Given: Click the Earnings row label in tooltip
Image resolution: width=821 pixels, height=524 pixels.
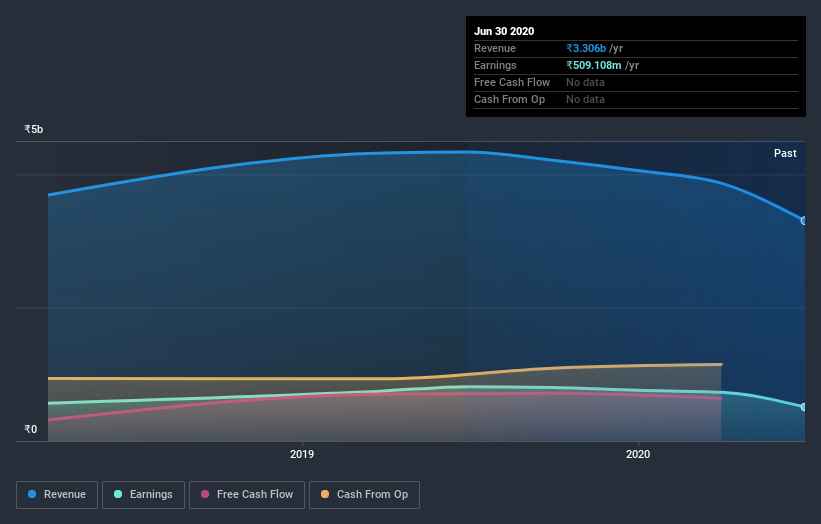Looking at the screenshot, I should pos(495,65).
